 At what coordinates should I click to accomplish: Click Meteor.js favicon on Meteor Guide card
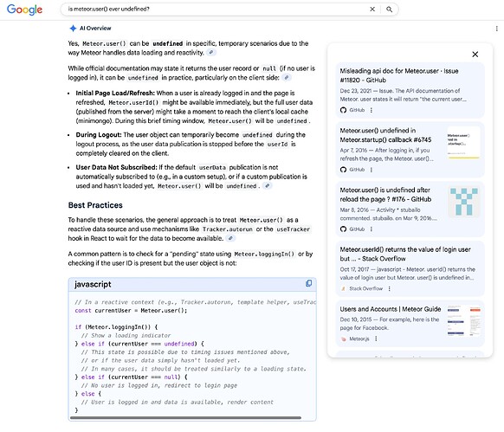pyautogui.click(x=343, y=339)
